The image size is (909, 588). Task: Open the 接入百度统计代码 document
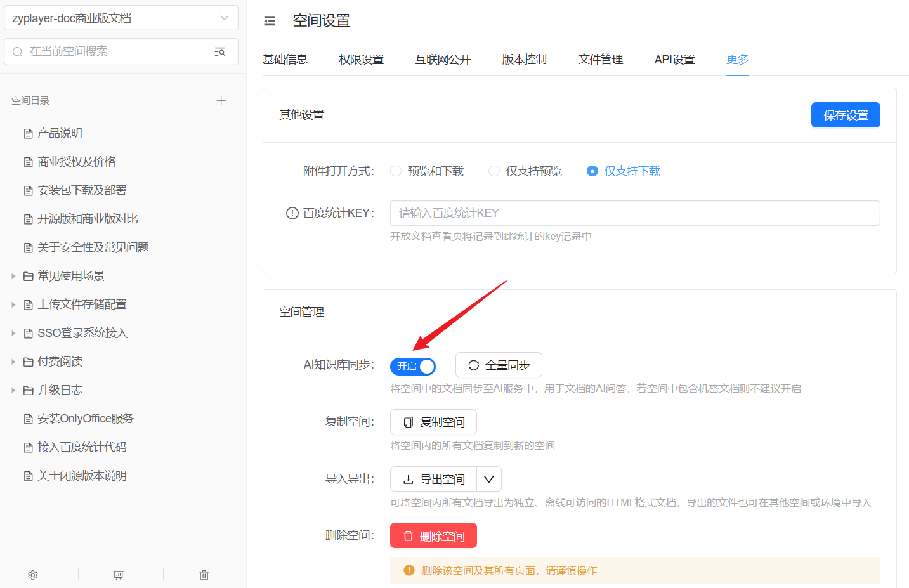coord(82,447)
